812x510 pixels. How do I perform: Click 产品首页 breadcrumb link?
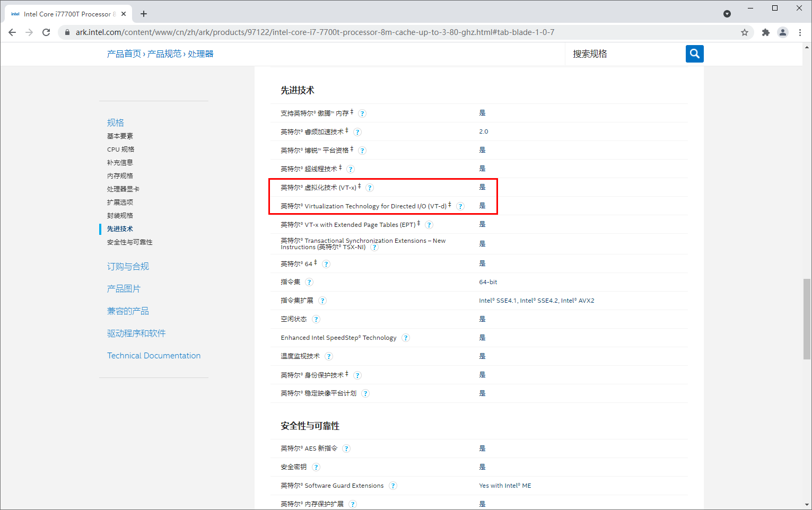coord(124,54)
